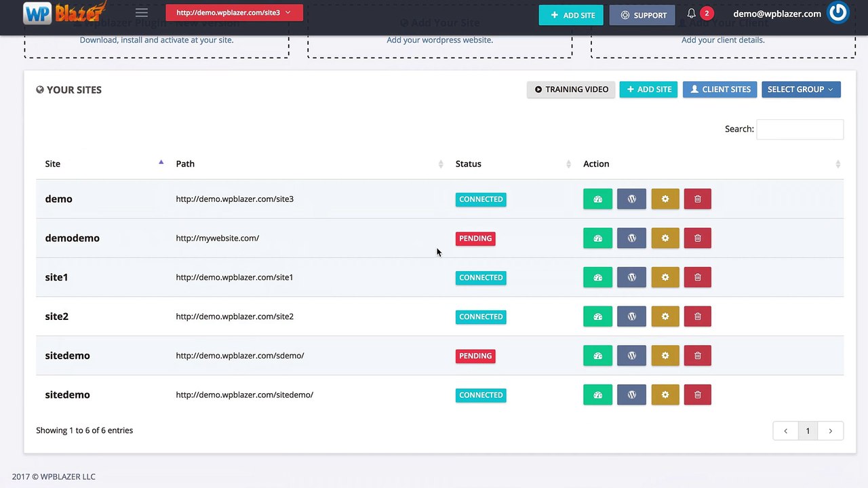Click Add Site in Your Sites panel
The height and width of the screenshot is (488, 868).
pos(648,89)
